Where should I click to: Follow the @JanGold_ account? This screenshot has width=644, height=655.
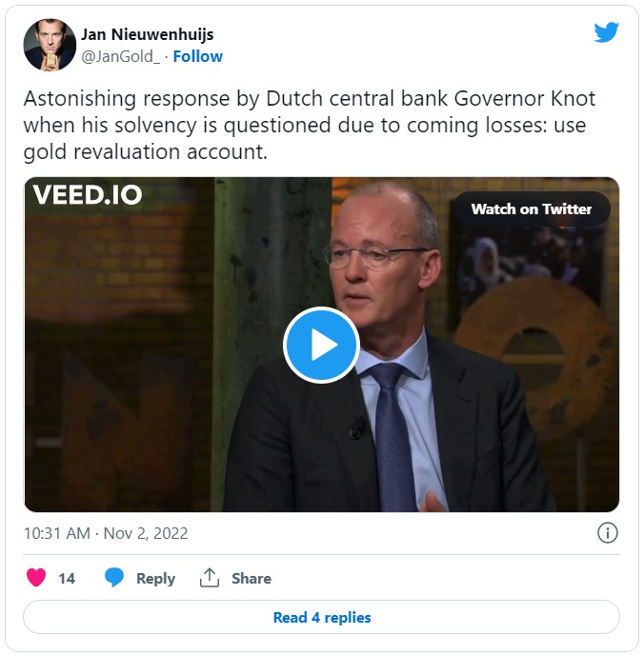(197, 56)
